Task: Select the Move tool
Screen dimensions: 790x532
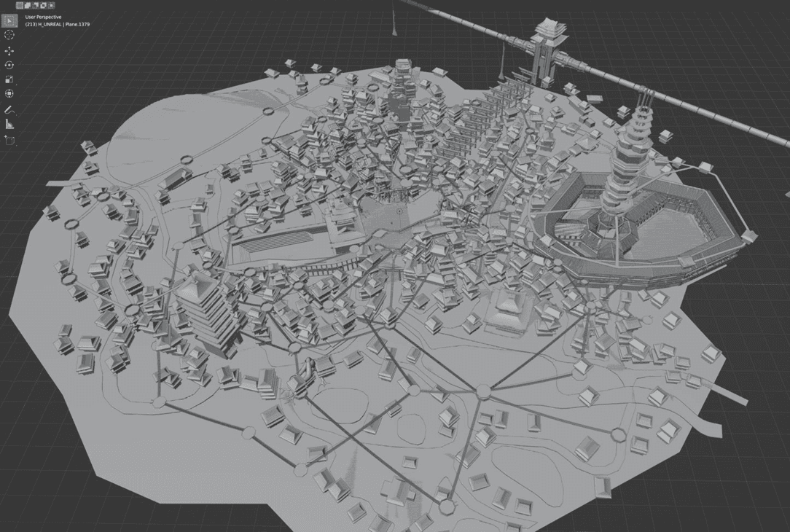Action: pos(9,50)
